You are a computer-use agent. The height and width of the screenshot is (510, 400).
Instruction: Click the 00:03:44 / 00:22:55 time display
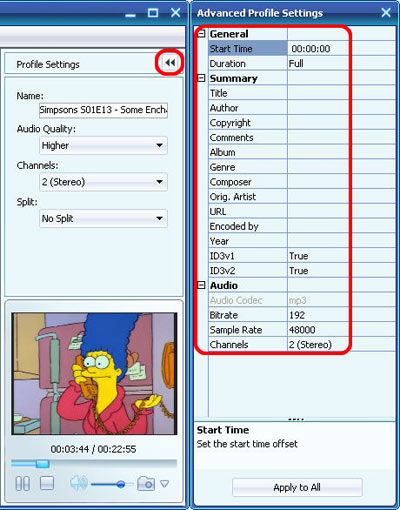tap(93, 449)
